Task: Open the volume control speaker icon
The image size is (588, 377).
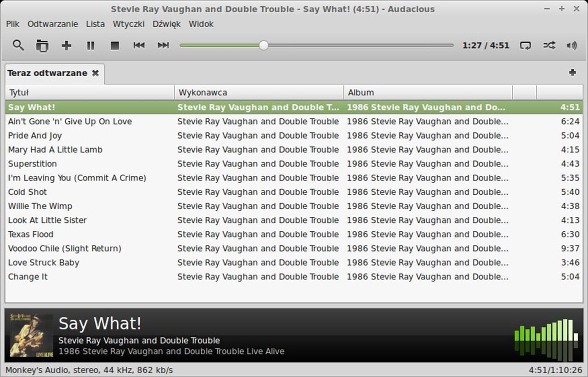Action: tap(572, 45)
